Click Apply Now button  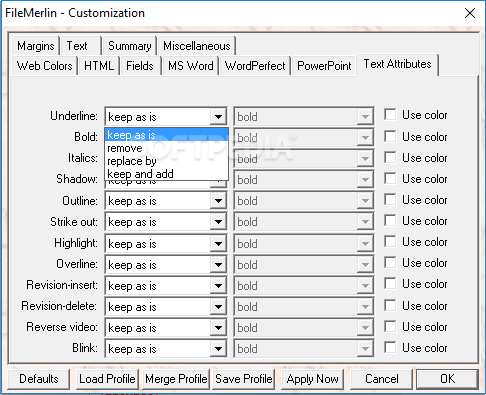312,379
